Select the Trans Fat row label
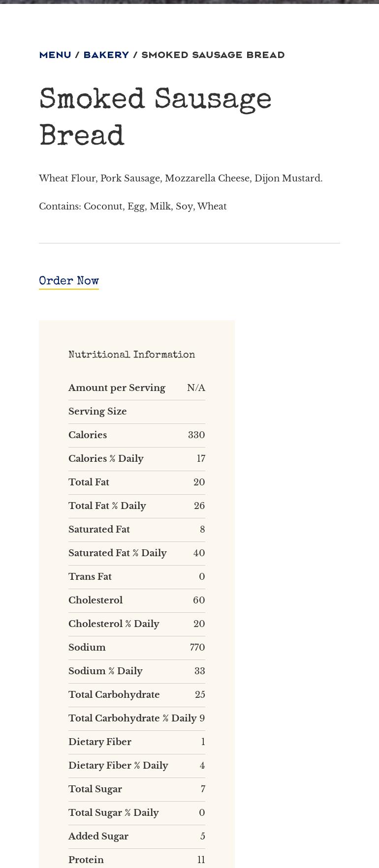The image size is (379, 868). click(90, 577)
